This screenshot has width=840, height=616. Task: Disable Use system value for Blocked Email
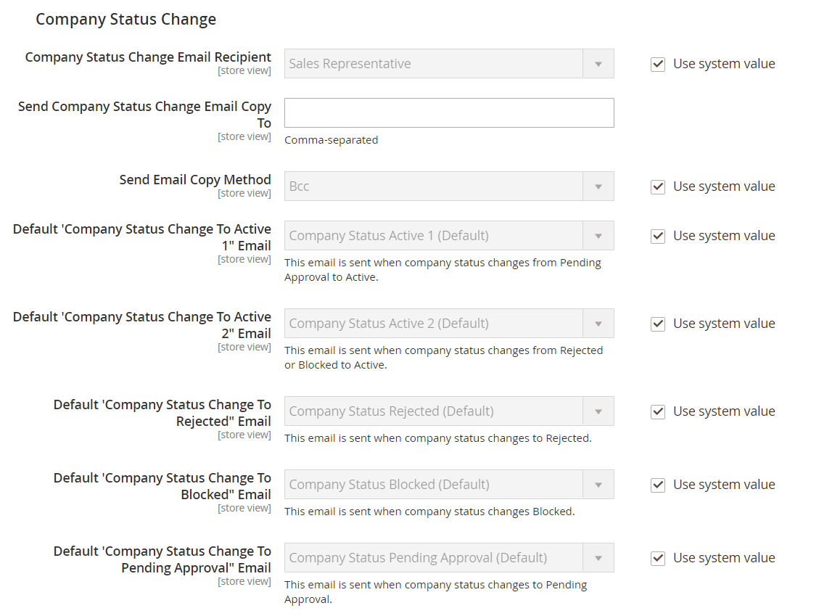658,485
